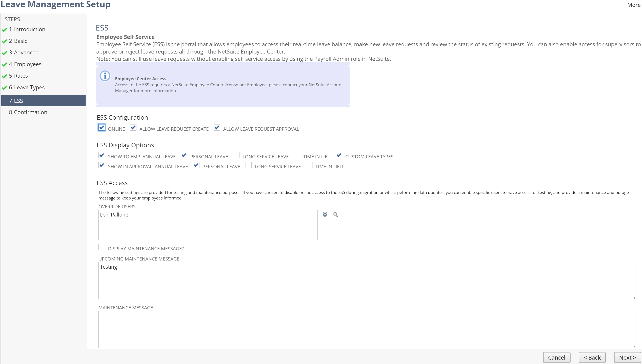This screenshot has height=364, width=642.
Task: Disable CUSTOM LEAVE TYPES option
Action: (339, 155)
